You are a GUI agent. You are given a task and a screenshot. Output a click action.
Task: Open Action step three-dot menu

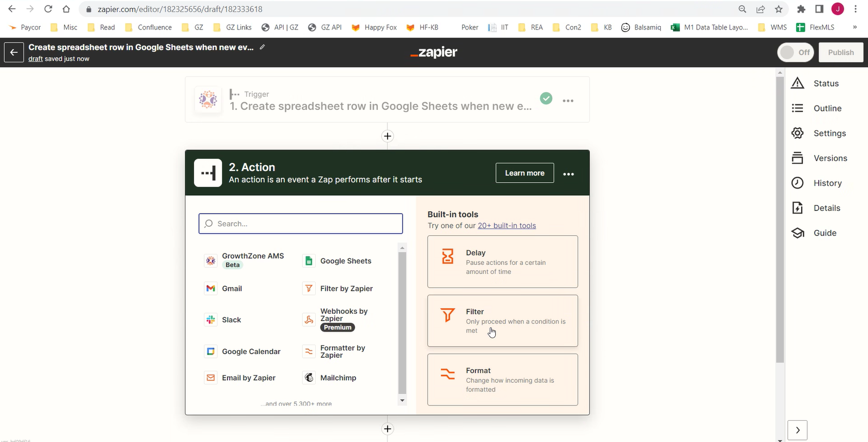[x=569, y=174]
